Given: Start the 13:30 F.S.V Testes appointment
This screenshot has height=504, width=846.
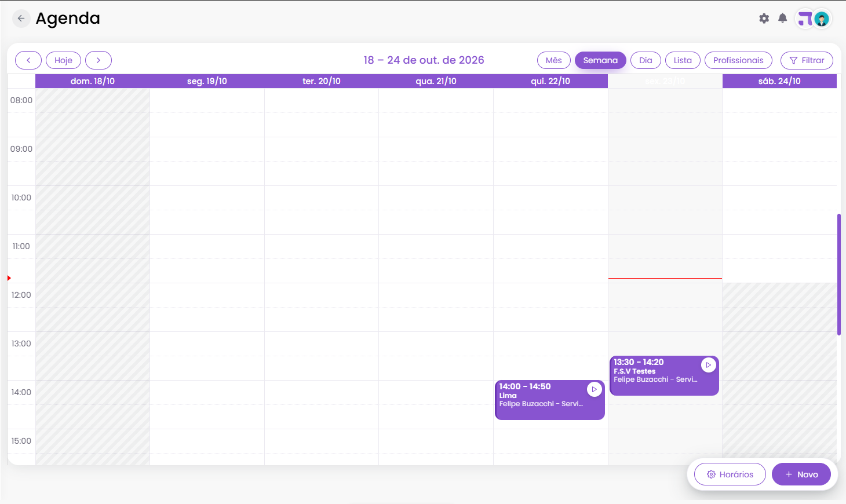Looking at the screenshot, I should (709, 365).
